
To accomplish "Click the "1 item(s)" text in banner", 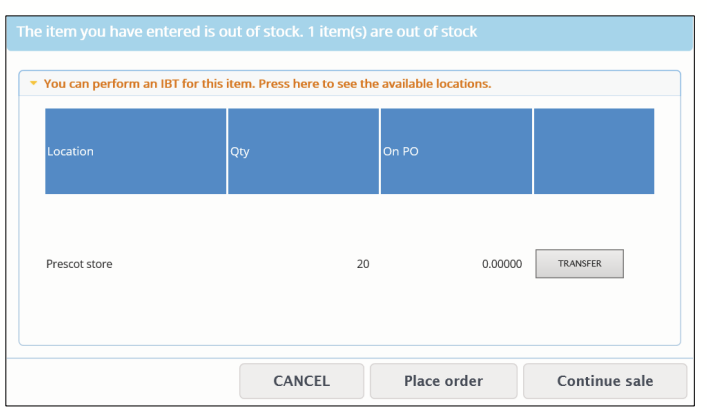I will tap(337, 32).
